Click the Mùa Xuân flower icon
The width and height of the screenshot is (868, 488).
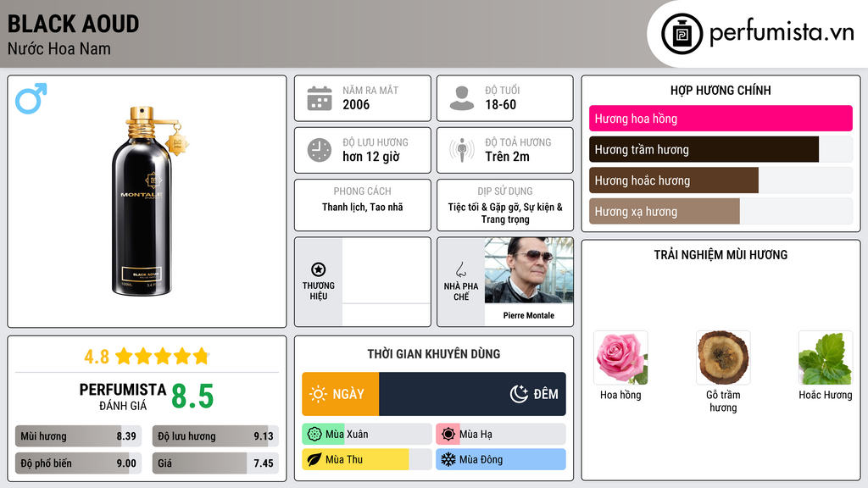[x=314, y=435]
